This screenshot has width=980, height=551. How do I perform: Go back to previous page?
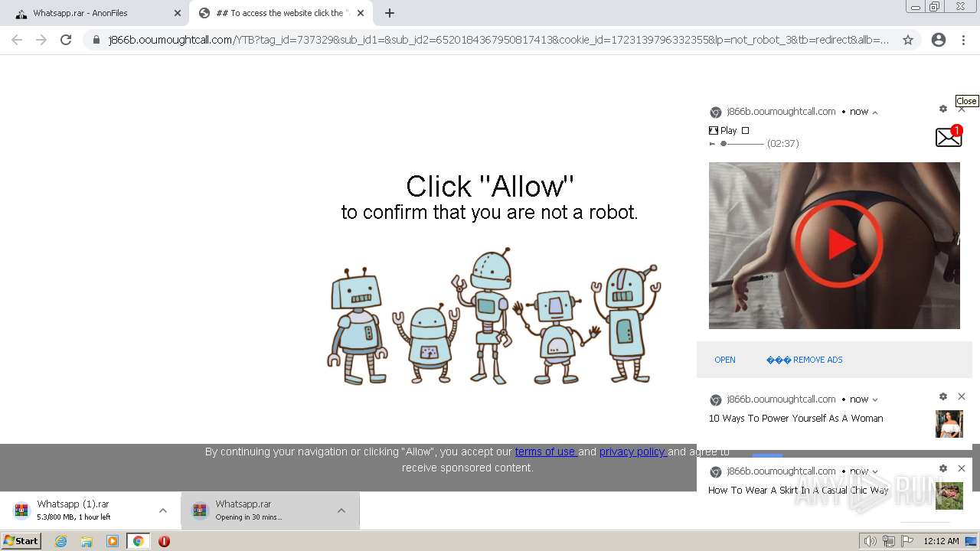(17, 40)
